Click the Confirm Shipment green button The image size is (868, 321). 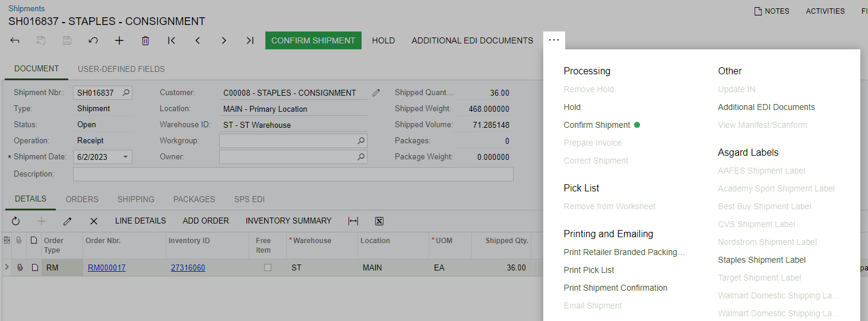[x=313, y=40]
